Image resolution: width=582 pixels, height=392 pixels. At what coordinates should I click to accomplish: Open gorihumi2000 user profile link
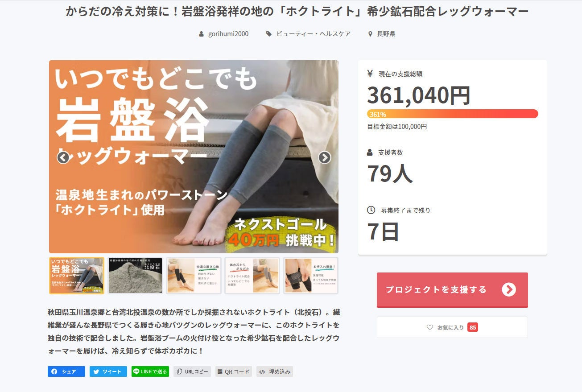click(228, 34)
